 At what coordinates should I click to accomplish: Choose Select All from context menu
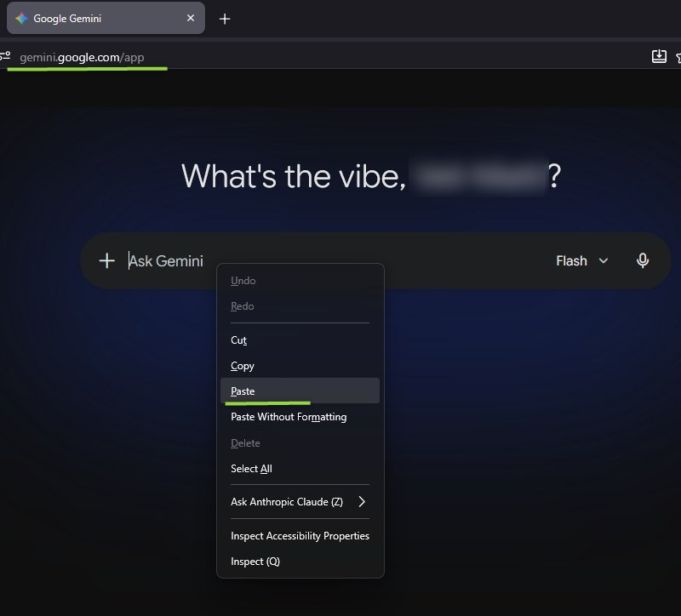tap(300, 469)
